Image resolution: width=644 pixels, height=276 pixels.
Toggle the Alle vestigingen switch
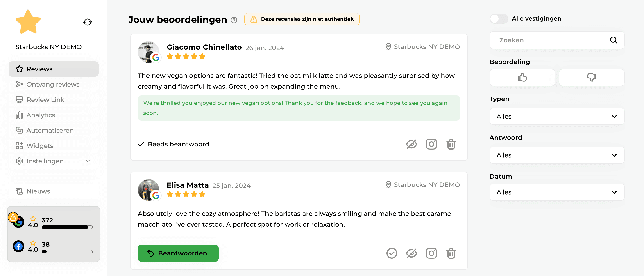pyautogui.click(x=499, y=18)
